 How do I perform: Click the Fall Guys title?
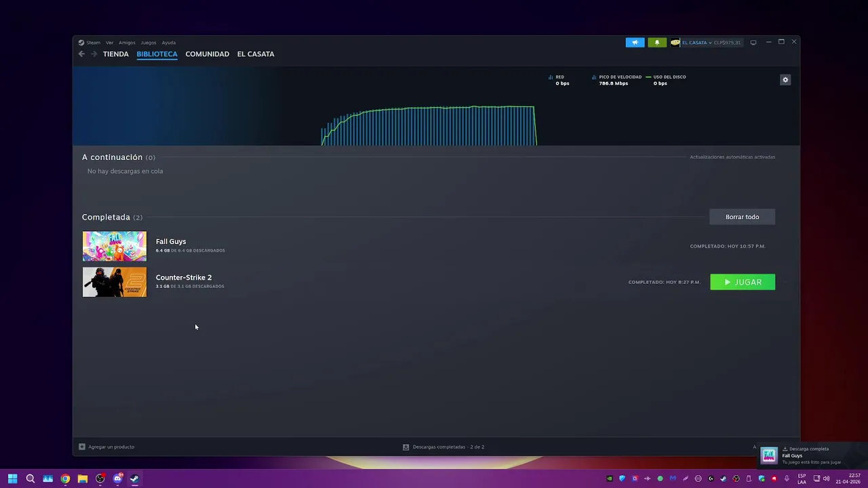[x=171, y=241]
